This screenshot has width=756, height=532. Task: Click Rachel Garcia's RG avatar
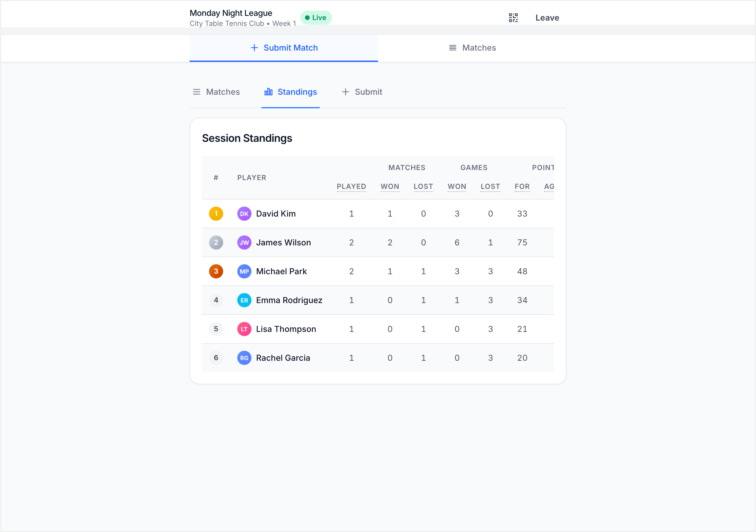pyautogui.click(x=244, y=358)
